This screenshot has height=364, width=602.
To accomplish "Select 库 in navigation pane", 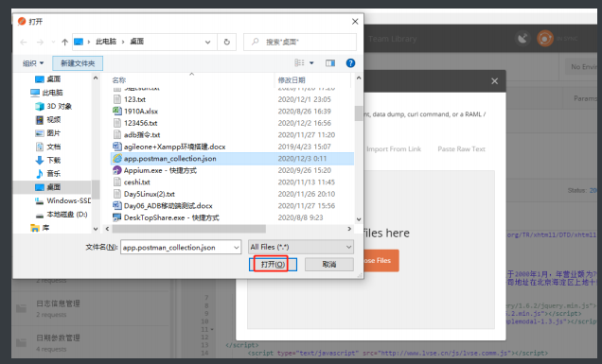I will 40,228.
